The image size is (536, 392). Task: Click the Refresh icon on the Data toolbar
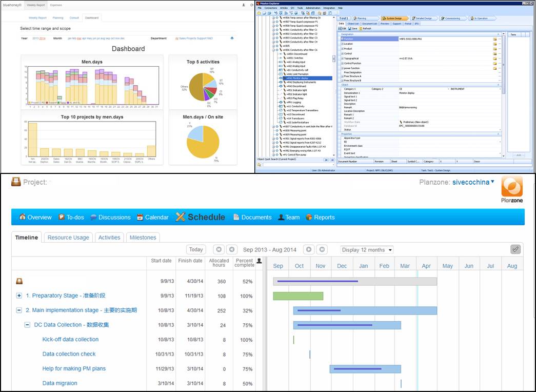pyautogui.click(x=360, y=28)
